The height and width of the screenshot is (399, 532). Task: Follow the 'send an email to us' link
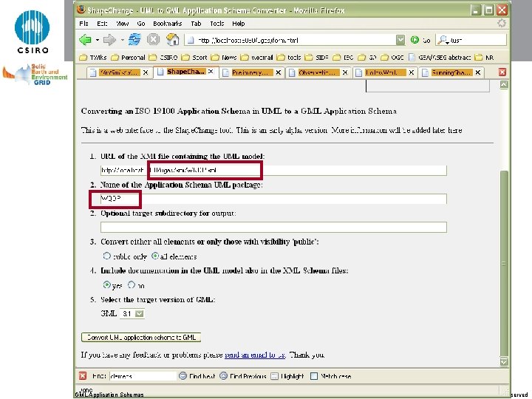[x=255, y=355]
